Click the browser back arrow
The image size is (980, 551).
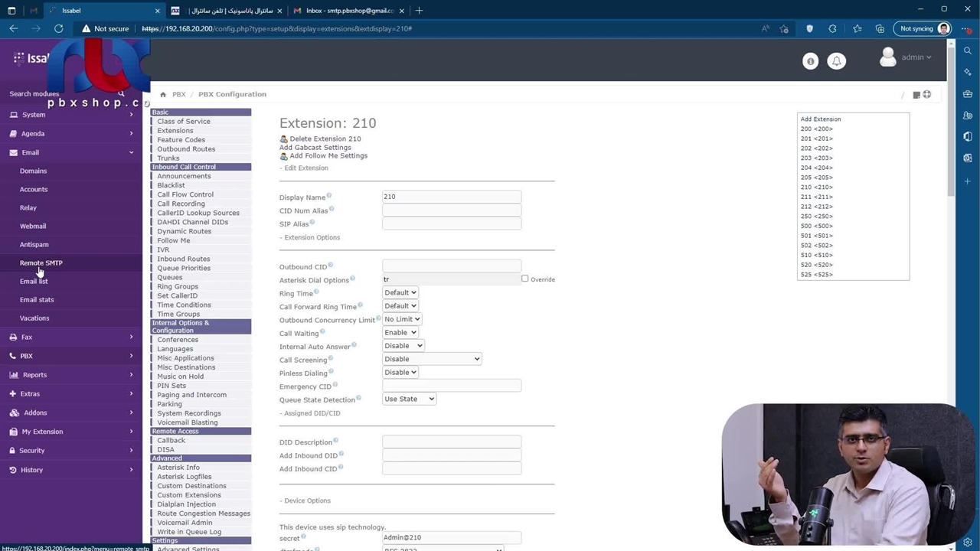pos(14,29)
